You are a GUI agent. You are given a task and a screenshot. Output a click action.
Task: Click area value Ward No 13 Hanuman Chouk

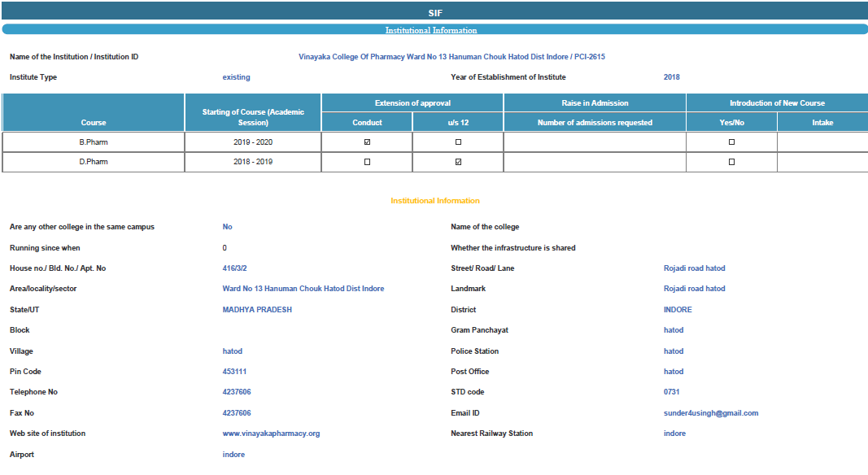click(303, 289)
